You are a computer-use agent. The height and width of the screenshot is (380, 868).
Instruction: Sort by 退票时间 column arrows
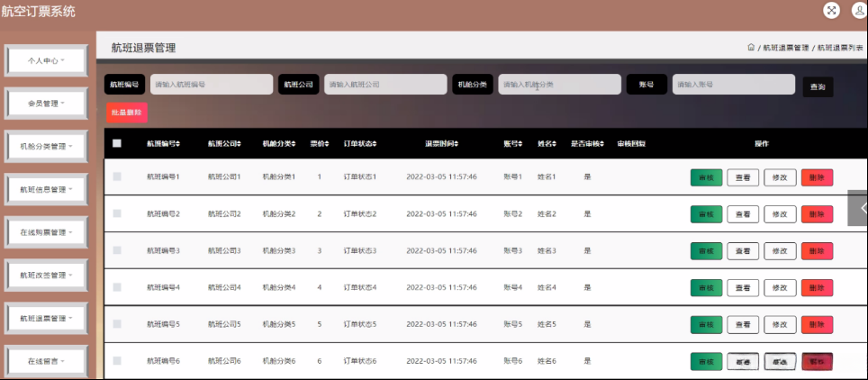point(457,143)
